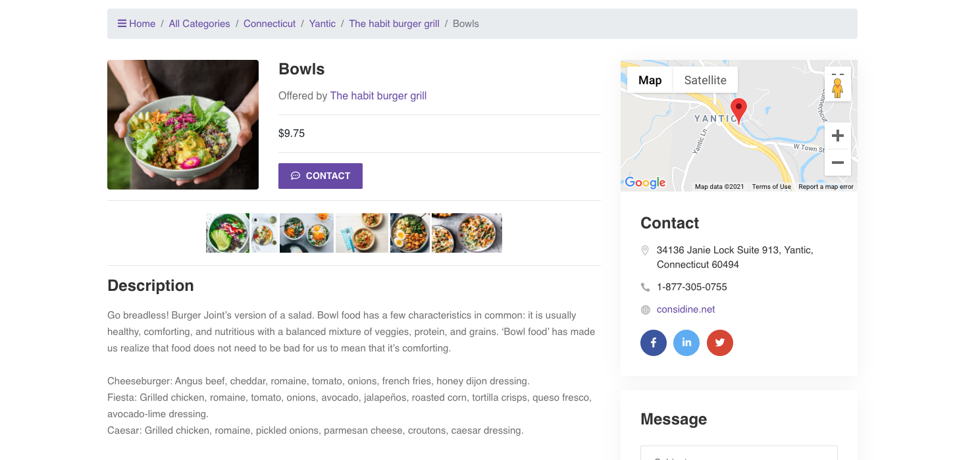Select the egg and chickpea bowl thumbnail
The width and height of the screenshot is (980, 460).
pyautogui.click(x=410, y=233)
